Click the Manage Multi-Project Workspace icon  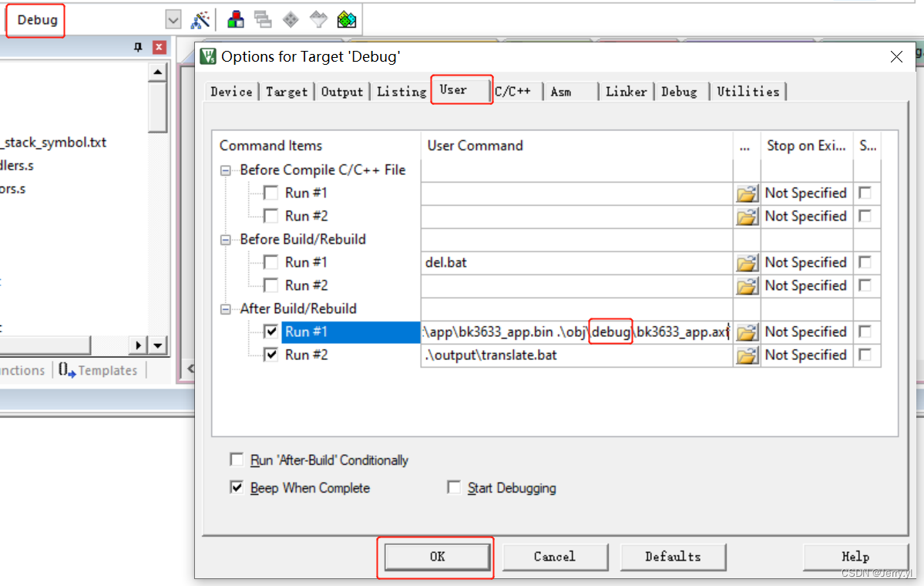(263, 20)
